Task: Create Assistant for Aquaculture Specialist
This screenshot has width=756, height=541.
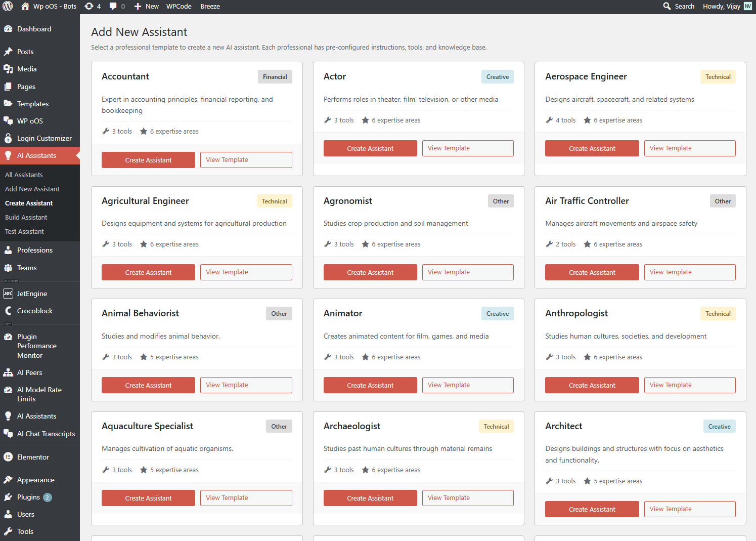Action: click(148, 498)
